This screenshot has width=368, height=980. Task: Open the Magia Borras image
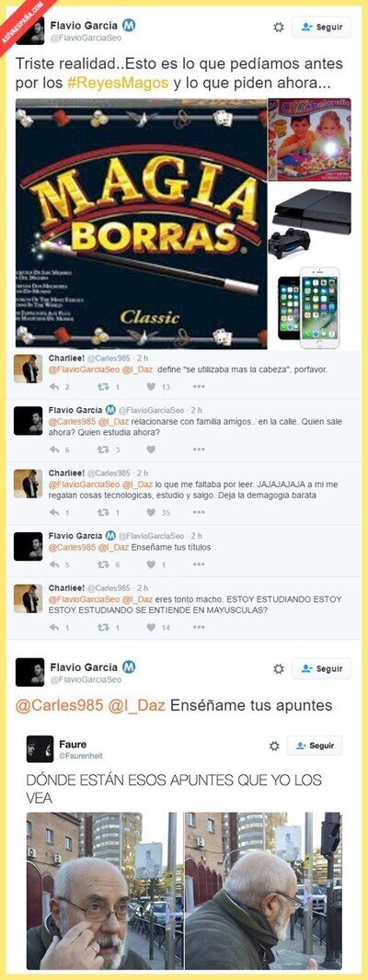(142, 223)
